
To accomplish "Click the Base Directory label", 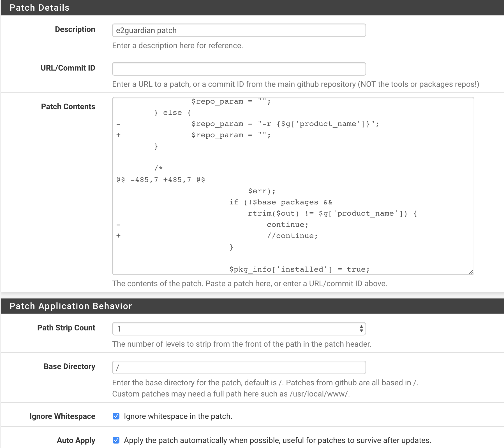I will [69, 367].
